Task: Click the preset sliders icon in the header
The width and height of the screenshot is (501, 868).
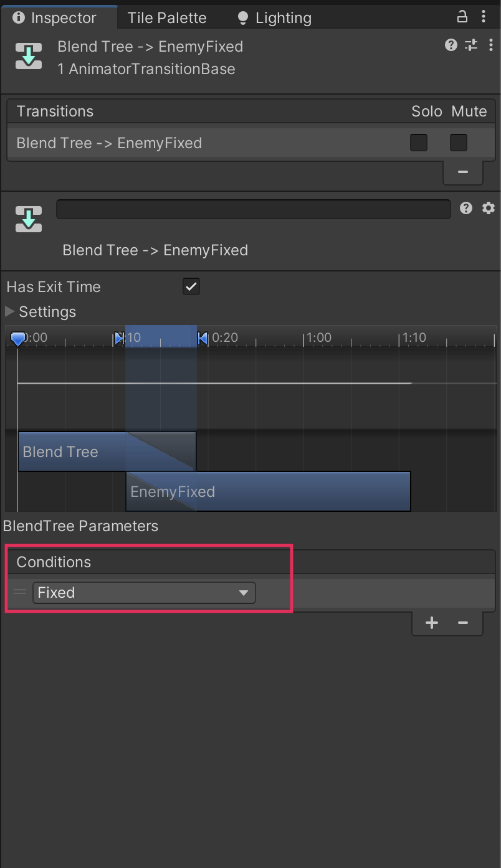Action: pyautogui.click(x=471, y=45)
